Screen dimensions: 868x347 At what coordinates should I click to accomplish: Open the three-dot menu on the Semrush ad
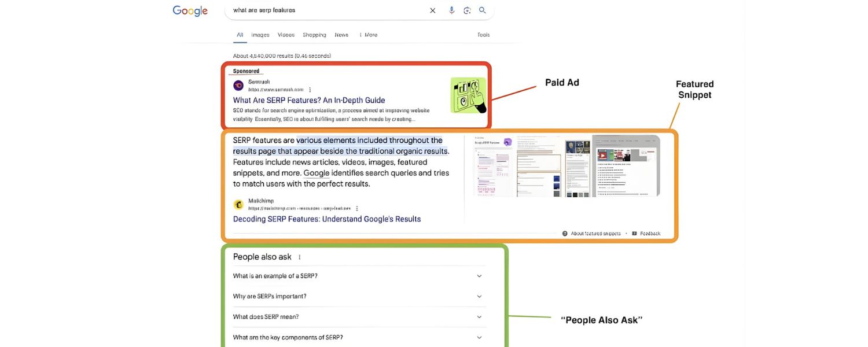(310, 90)
